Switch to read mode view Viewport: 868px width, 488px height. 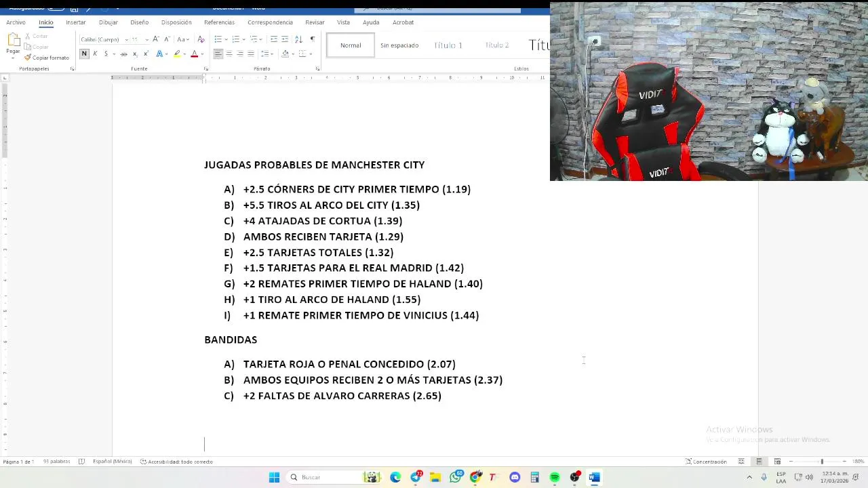(x=741, y=462)
